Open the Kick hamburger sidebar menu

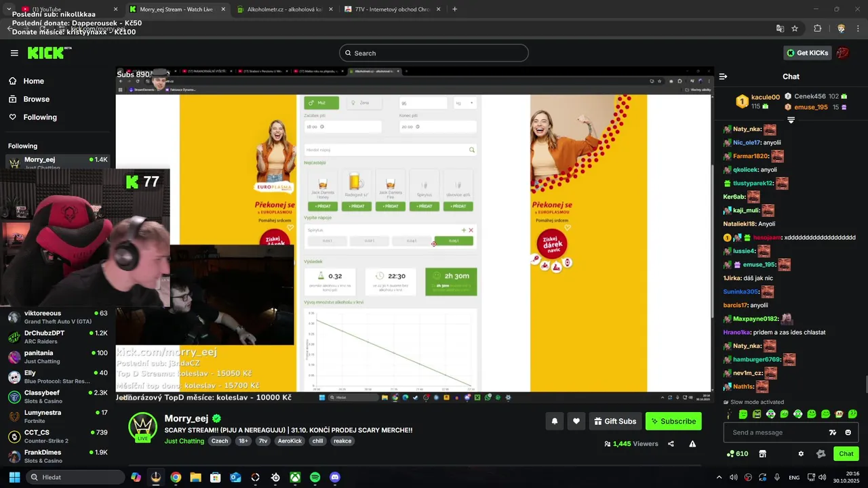pos(14,53)
